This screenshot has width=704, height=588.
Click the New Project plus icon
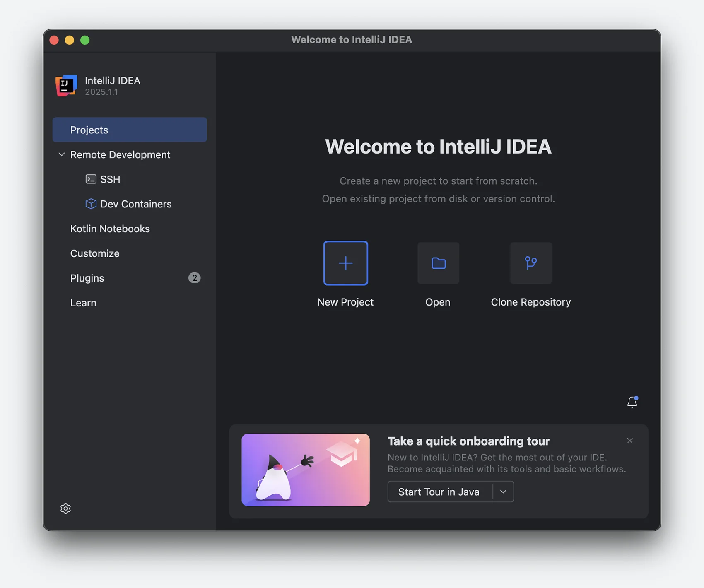345,263
